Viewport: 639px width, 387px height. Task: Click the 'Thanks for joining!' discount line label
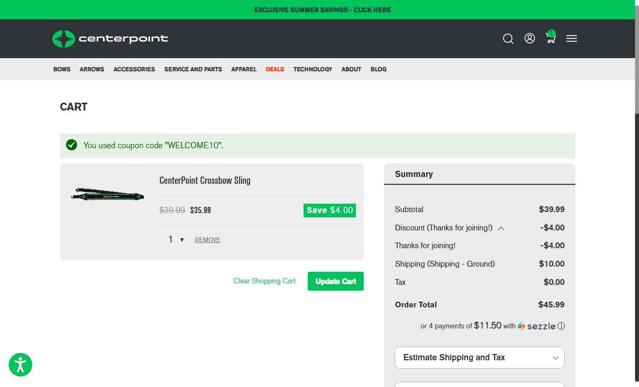[x=425, y=246]
